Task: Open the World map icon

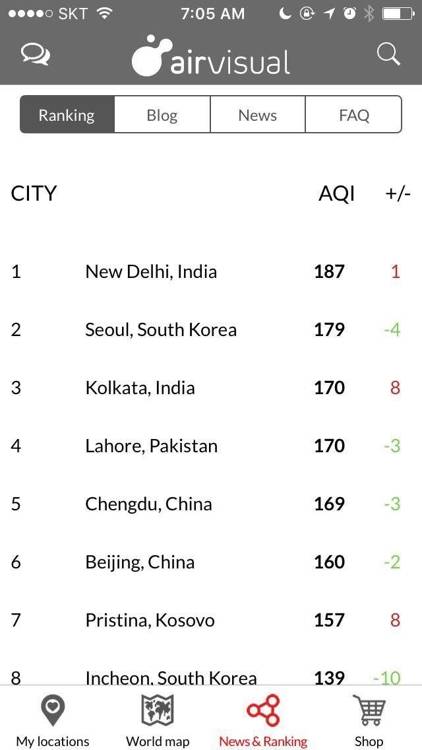Action: pos(157,710)
